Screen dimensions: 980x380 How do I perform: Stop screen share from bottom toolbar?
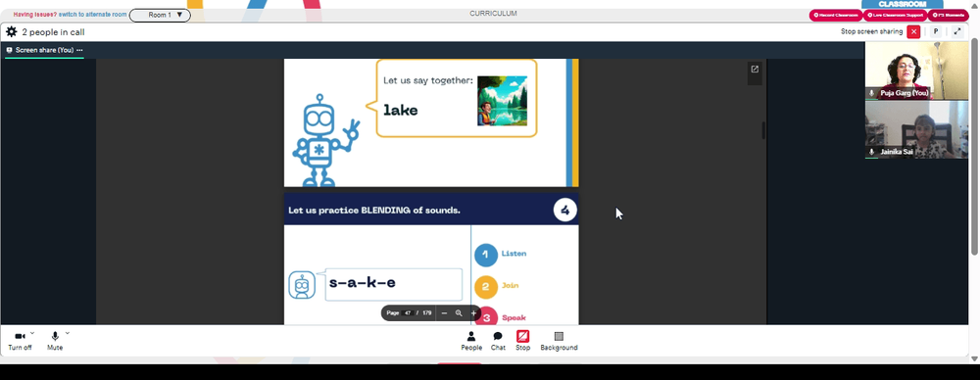point(522,341)
